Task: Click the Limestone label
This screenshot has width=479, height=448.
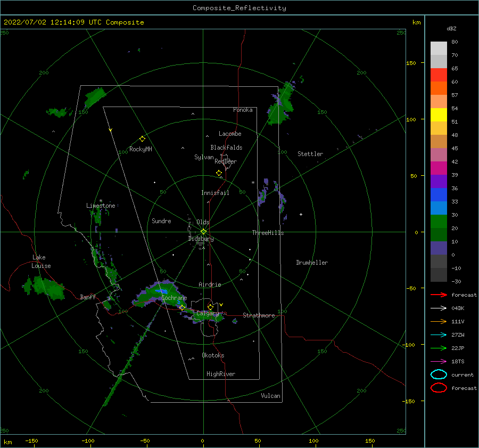Action: (x=101, y=206)
